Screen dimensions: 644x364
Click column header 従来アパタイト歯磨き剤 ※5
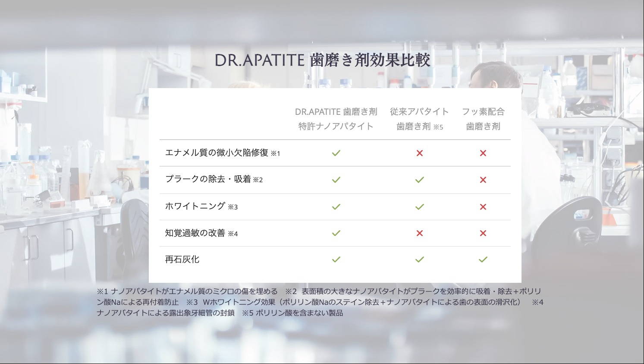click(419, 119)
